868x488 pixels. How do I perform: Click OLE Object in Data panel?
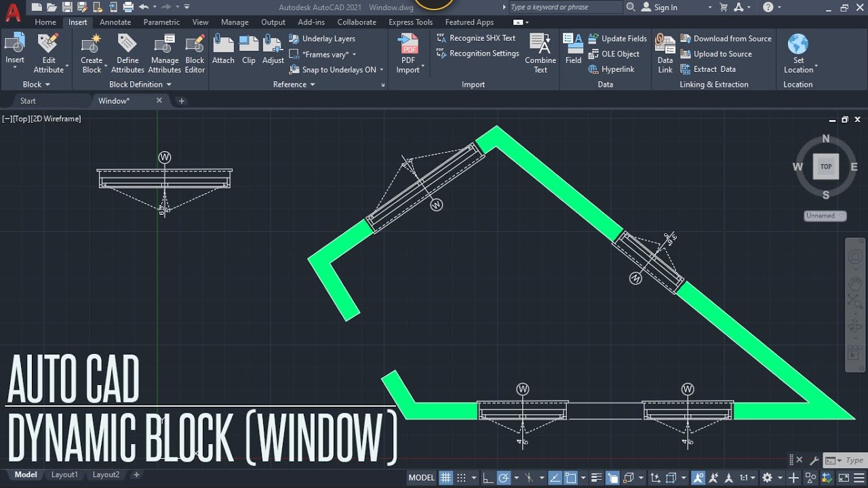point(614,54)
